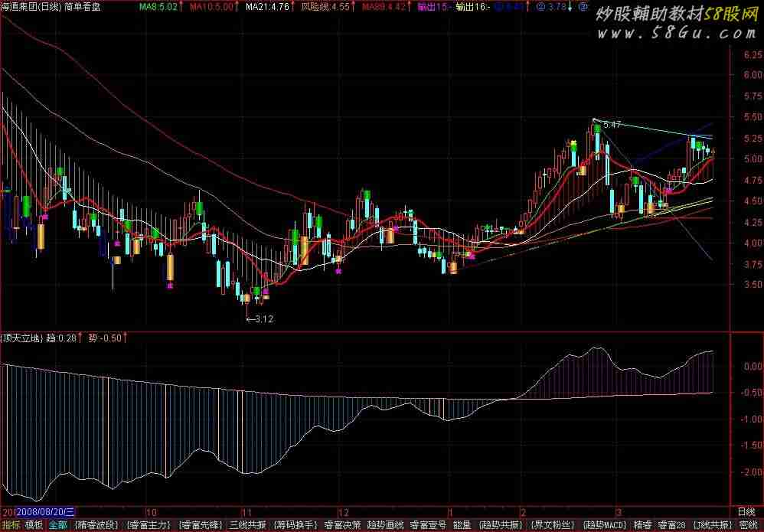Viewport: 764px width, 532px height.
Task: Select the 三线共振 indicator
Action: click(x=247, y=525)
